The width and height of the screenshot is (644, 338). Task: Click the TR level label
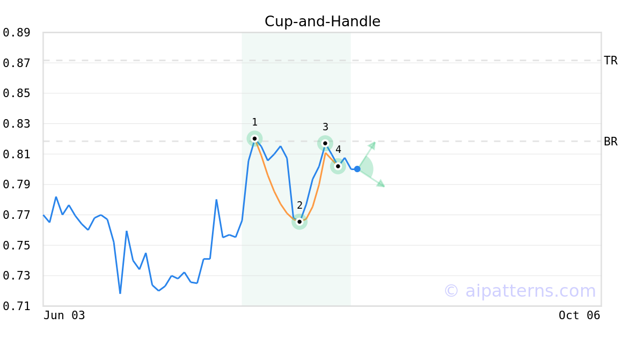pos(611,61)
